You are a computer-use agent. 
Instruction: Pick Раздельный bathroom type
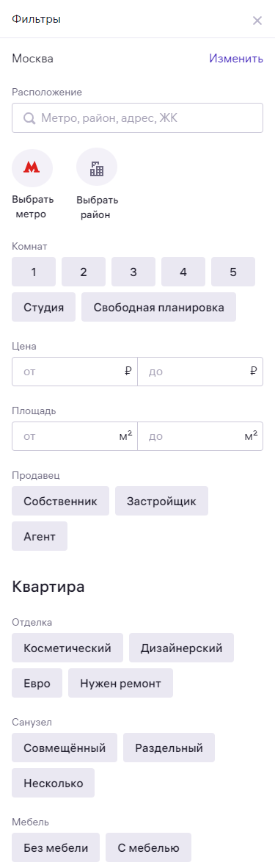tap(169, 748)
